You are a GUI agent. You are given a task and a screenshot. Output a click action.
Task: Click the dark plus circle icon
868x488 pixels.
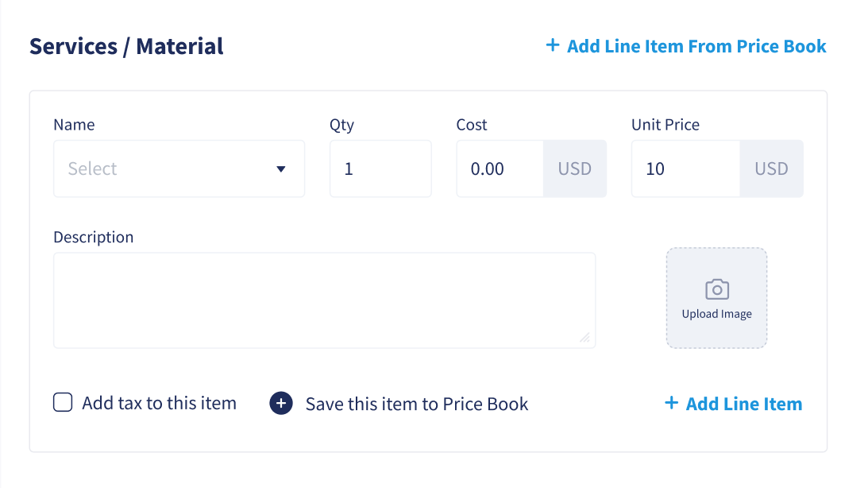tap(281, 403)
